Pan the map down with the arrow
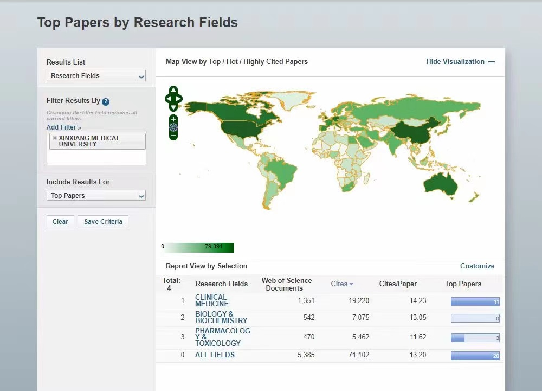The height and width of the screenshot is (392, 542). click(x=173, y=108)
